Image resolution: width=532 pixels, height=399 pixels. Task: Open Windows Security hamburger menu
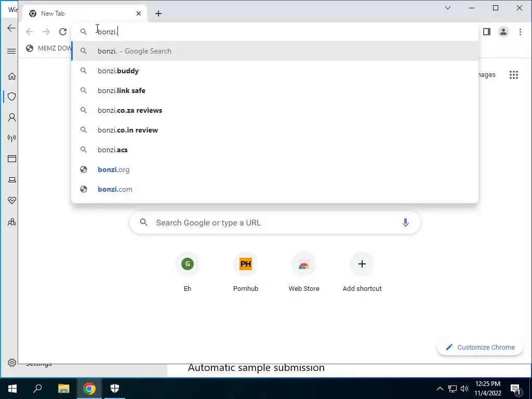click(11, 51)
